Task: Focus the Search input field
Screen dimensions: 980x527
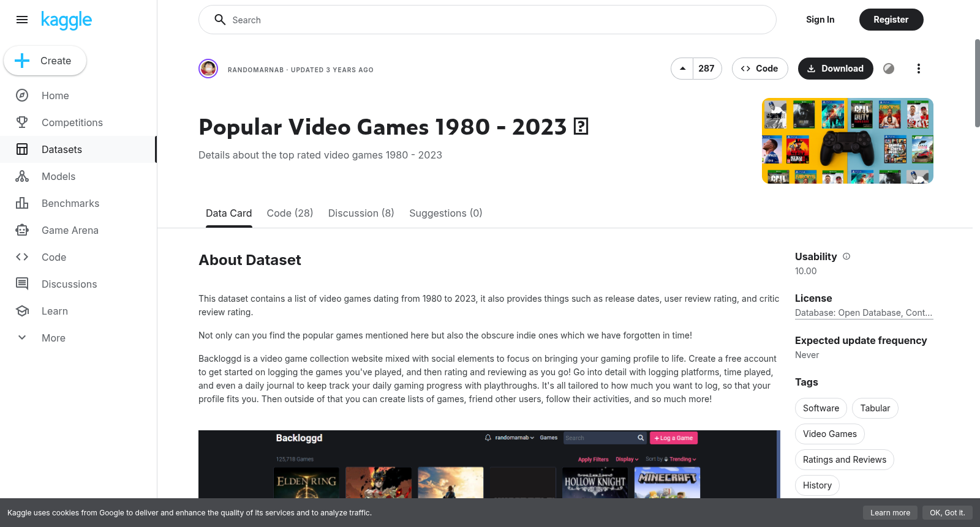Action: (x=488, y=20)
